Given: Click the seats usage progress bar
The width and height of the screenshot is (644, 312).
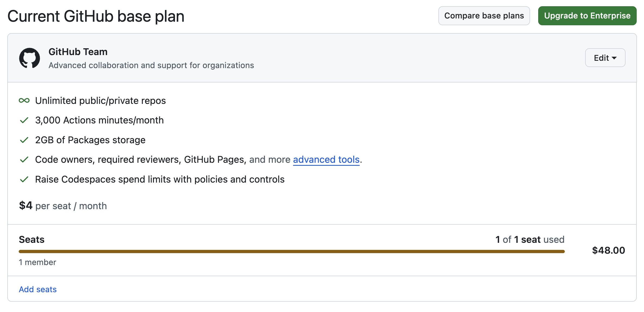Looking at the screenshot, I should click(292, 251).
